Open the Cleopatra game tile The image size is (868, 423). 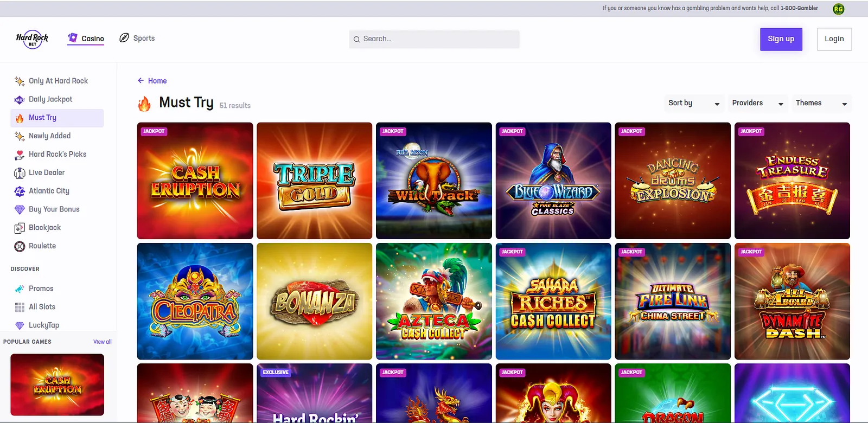tap(195, 302)
